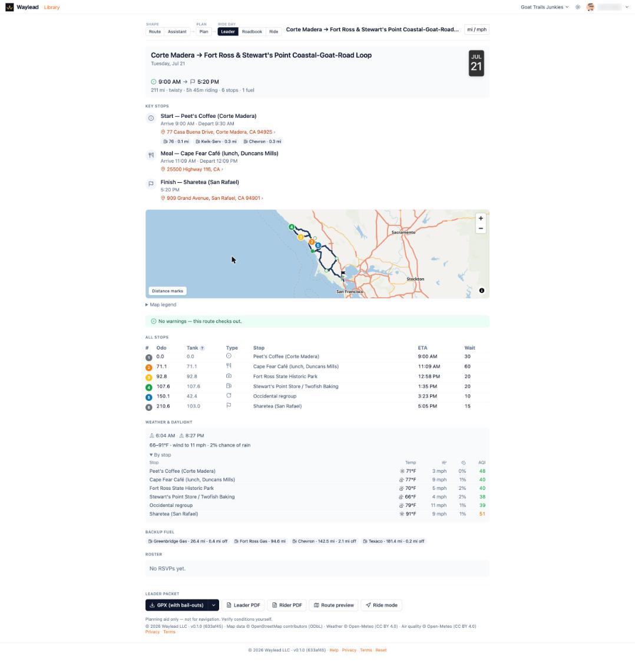
Task: Open the Library link in header
Action: click(52, 7)
